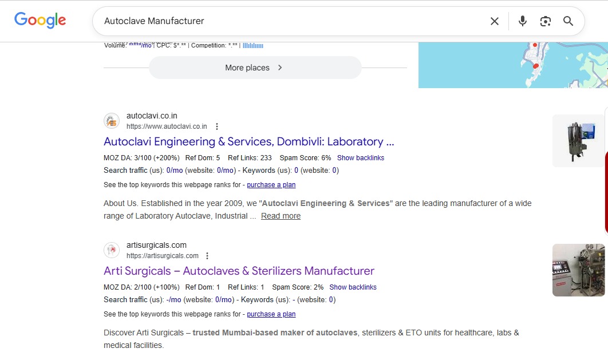Clear the search box with X icon
608x364 pixels.
click(495, 21)
